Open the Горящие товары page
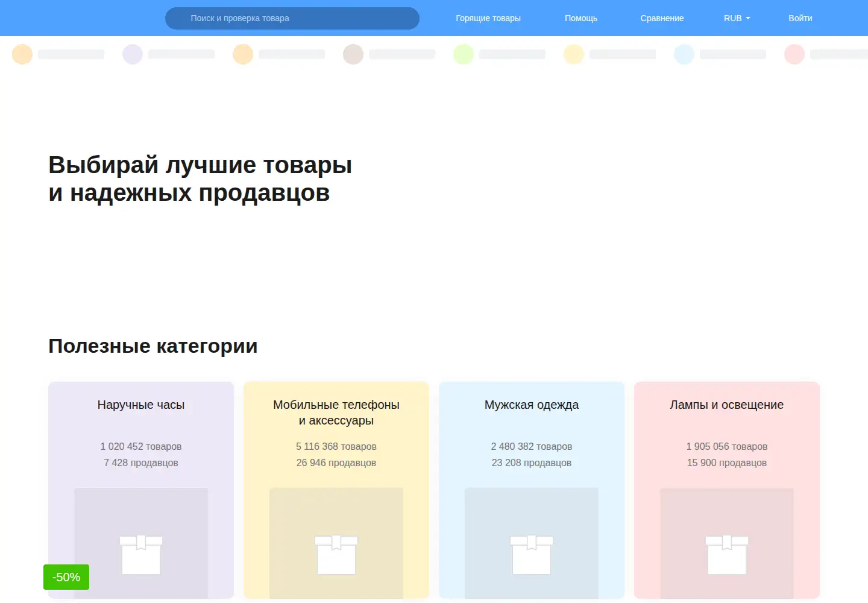The image size is (868, 603). (488, 18)
